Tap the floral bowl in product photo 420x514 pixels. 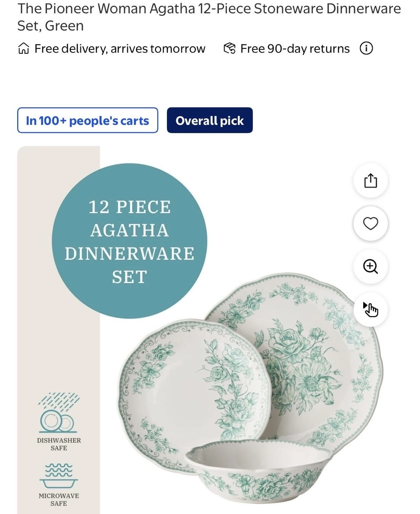(257, 471)
